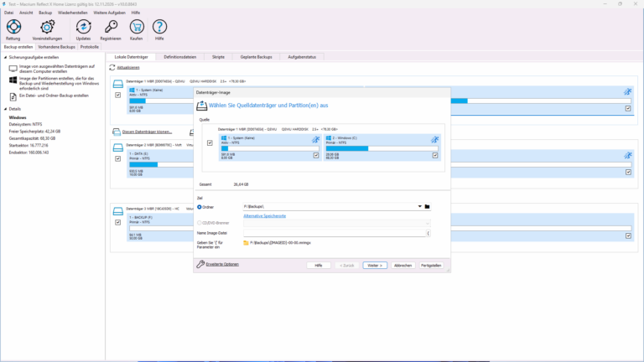Click the monitor icon for imaging selected disks
The image size is (644, 362).
click(13, 69)
